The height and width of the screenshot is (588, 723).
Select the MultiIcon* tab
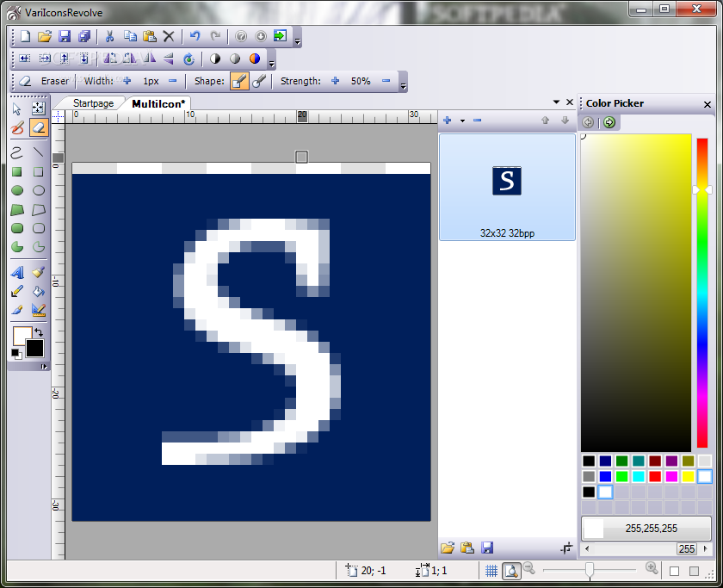[159, 103]
